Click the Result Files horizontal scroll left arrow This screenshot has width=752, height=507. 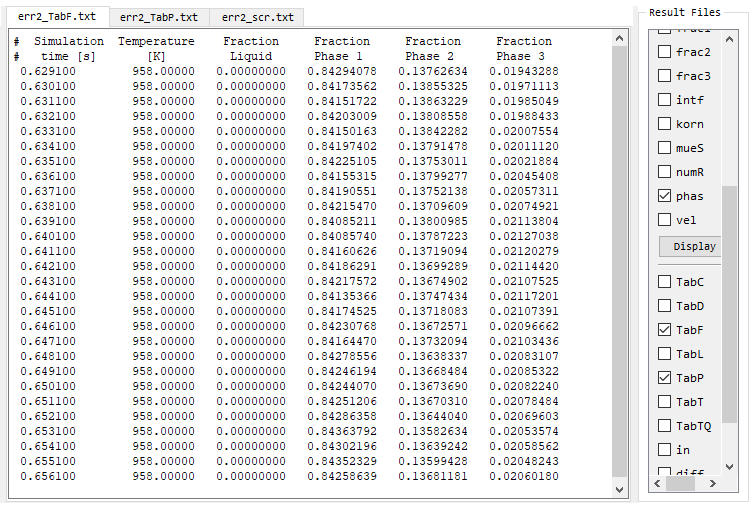click(657, 484)
